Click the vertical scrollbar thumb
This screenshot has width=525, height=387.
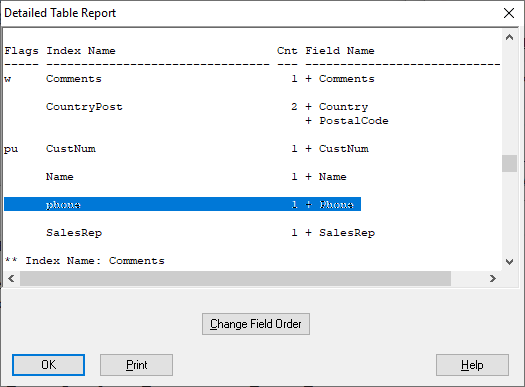point(509,163)
